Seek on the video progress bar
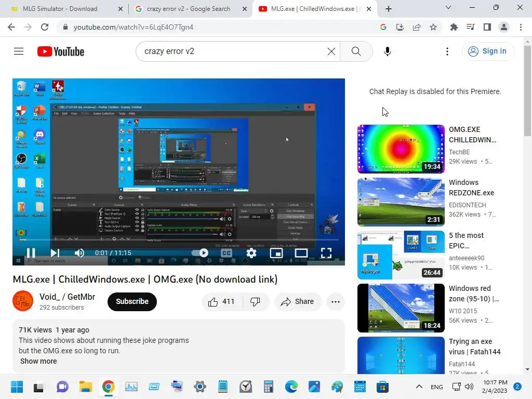The image size is (532, 399). [x=179, y=240]
